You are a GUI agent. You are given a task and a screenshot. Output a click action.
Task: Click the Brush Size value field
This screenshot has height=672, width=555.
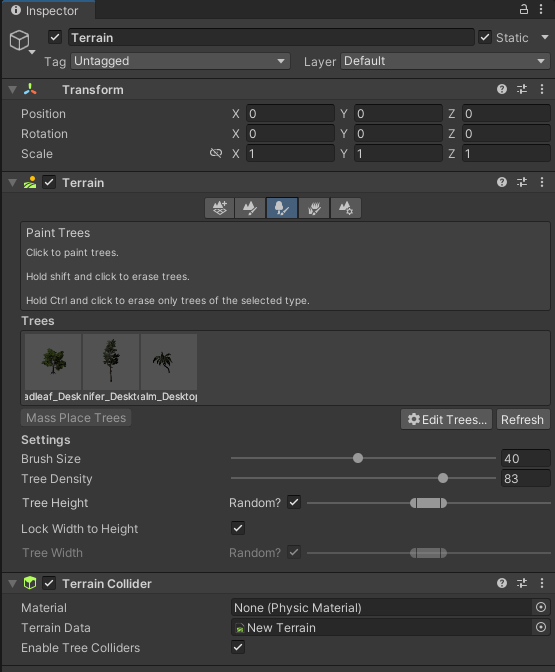click(525, 458)
